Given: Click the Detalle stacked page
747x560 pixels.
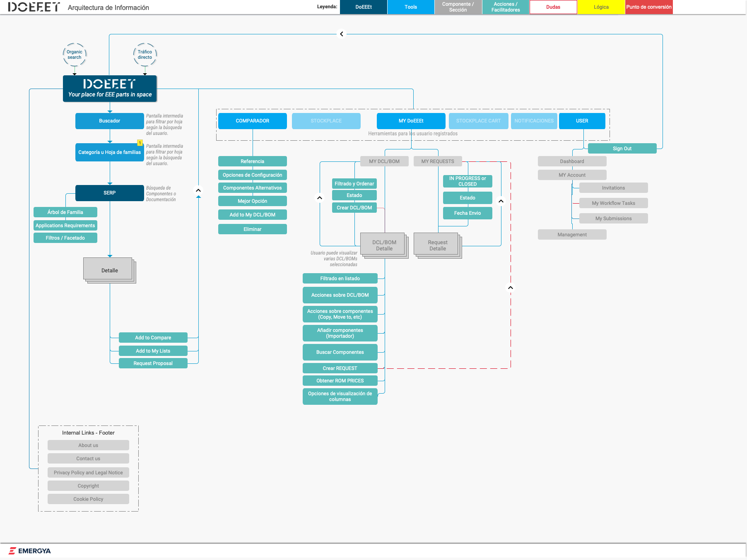Looking at the screenshot, I should 110,270.
